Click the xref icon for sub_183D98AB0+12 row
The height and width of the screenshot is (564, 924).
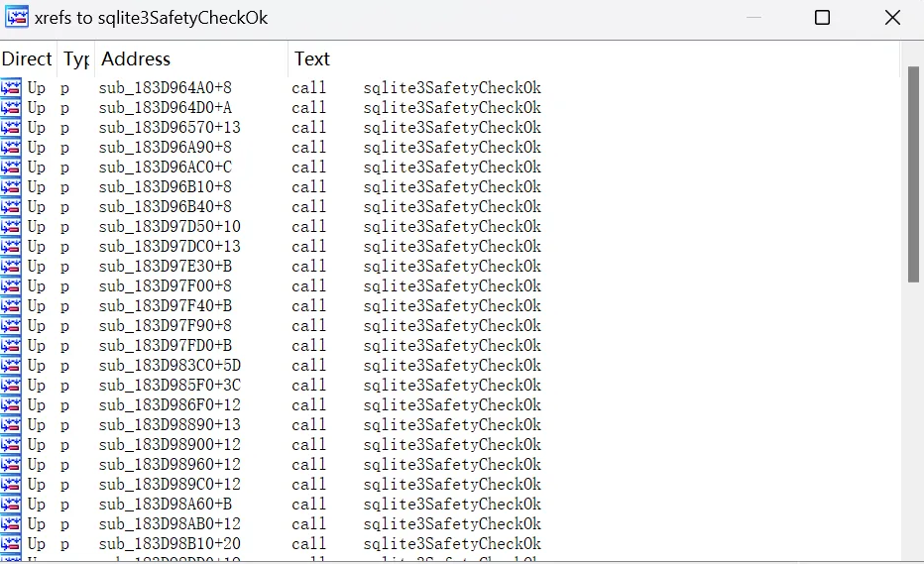point(11,524)
